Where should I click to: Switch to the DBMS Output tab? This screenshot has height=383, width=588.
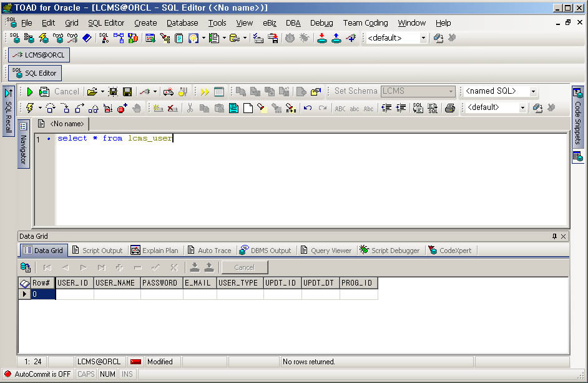[265, 250]
